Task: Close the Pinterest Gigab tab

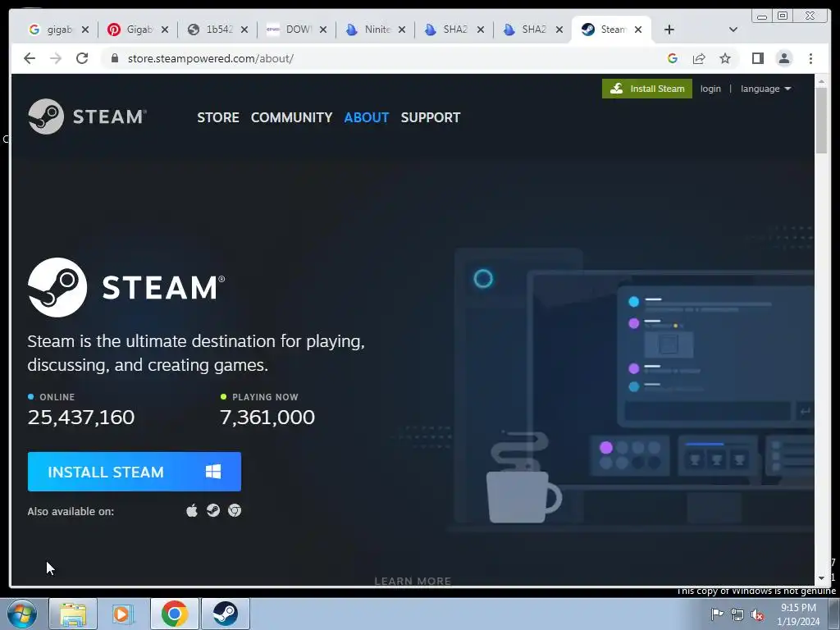Action: 165,30
